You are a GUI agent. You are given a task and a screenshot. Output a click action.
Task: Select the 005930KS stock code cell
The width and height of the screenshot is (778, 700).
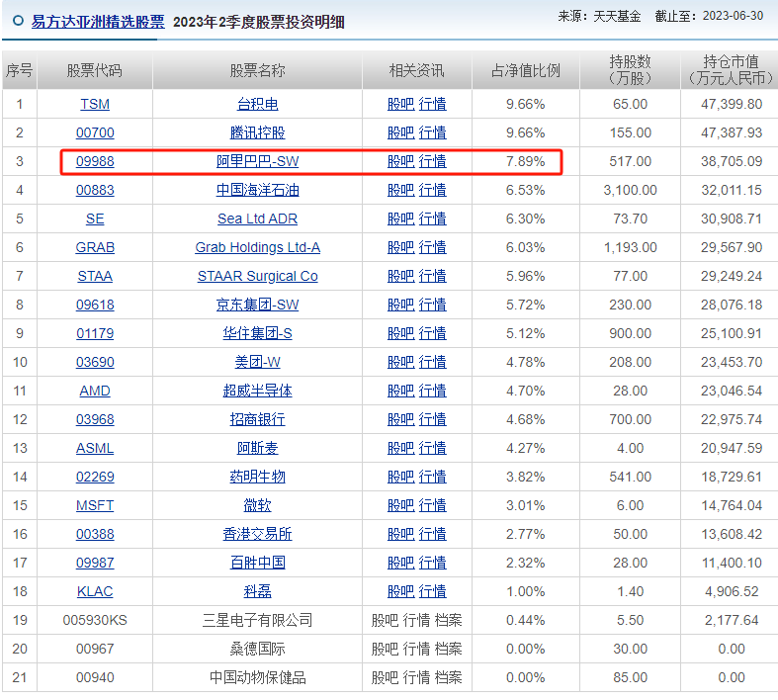coord(95,621)
